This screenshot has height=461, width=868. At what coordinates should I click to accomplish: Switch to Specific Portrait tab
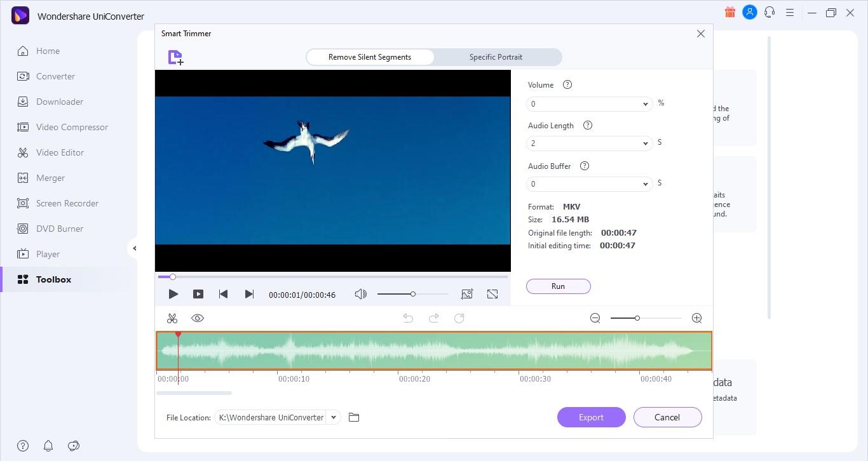coord(496,57)
